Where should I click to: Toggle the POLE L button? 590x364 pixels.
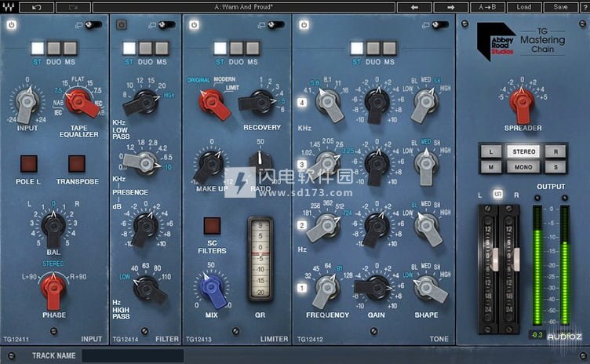[28, 164]
